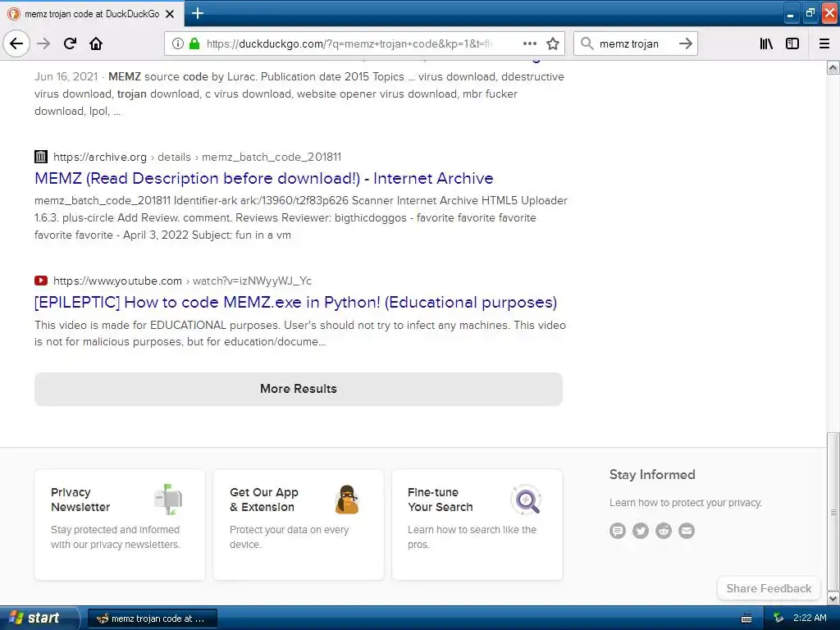
Task: Submit search with the arrow button
Action: click(x=686, y=43)
